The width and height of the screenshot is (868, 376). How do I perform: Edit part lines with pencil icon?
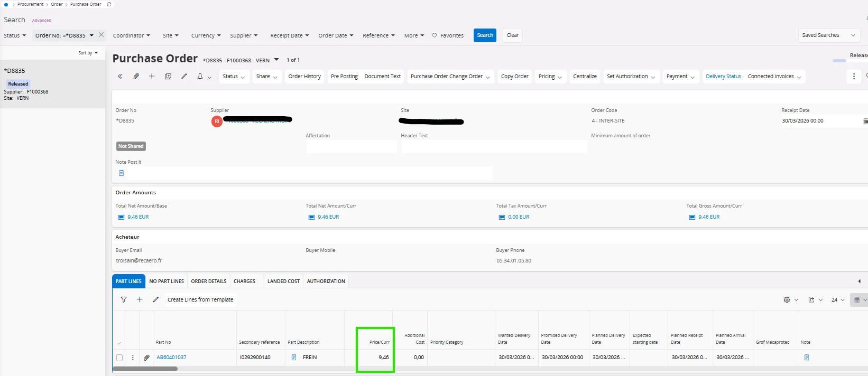click(155, 299)
